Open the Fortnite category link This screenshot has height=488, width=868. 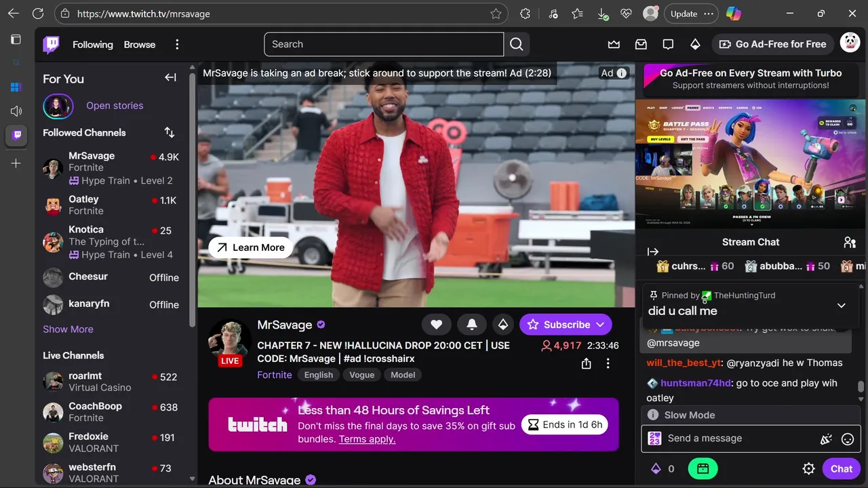(275, 375)
